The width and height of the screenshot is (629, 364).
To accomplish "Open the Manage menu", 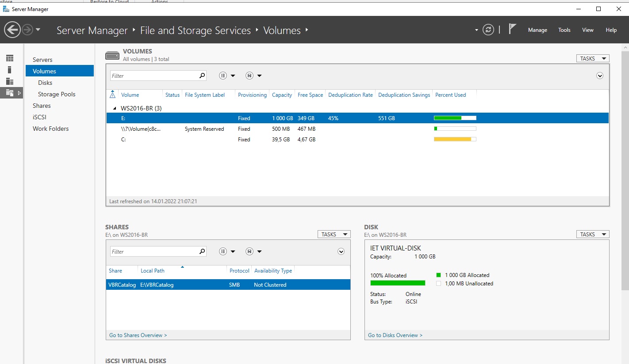I will (x=537, y=30).
